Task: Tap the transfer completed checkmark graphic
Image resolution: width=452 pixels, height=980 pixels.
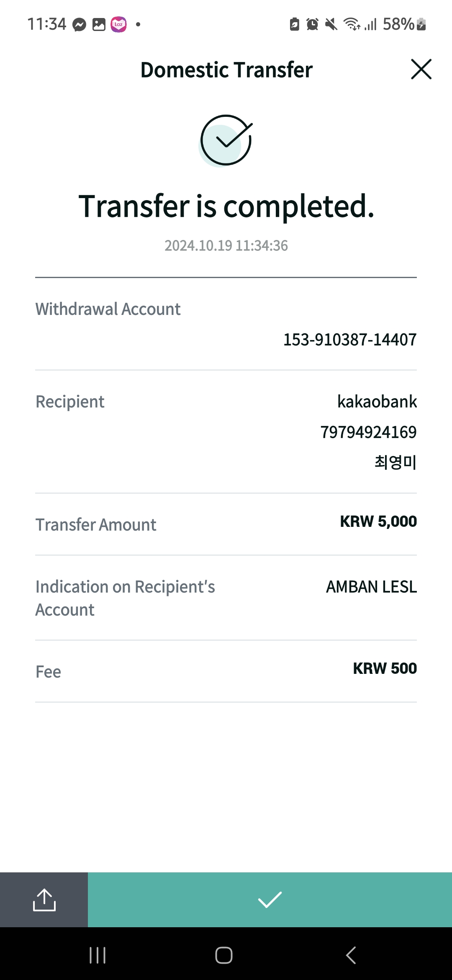Action: [226, 140]
